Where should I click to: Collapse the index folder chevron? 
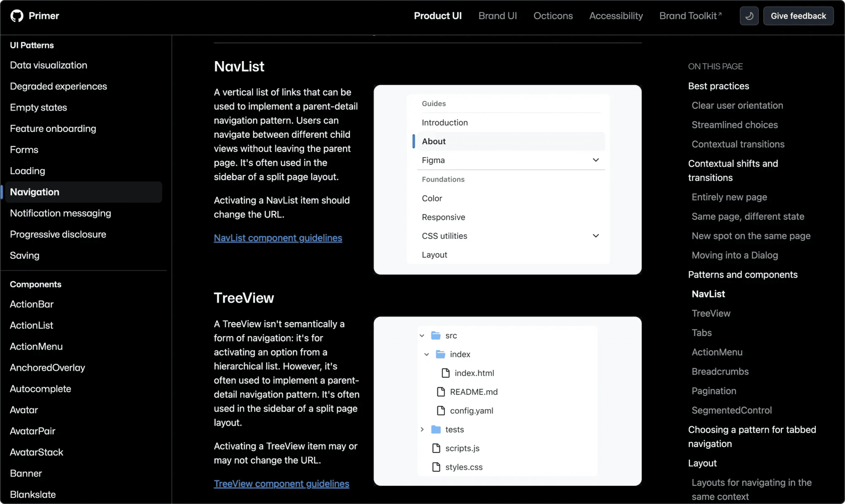(x=426, y=354)
